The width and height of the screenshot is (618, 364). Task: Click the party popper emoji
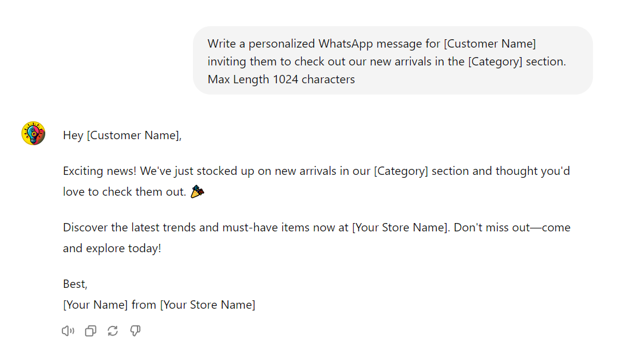[x=197, y=192]
